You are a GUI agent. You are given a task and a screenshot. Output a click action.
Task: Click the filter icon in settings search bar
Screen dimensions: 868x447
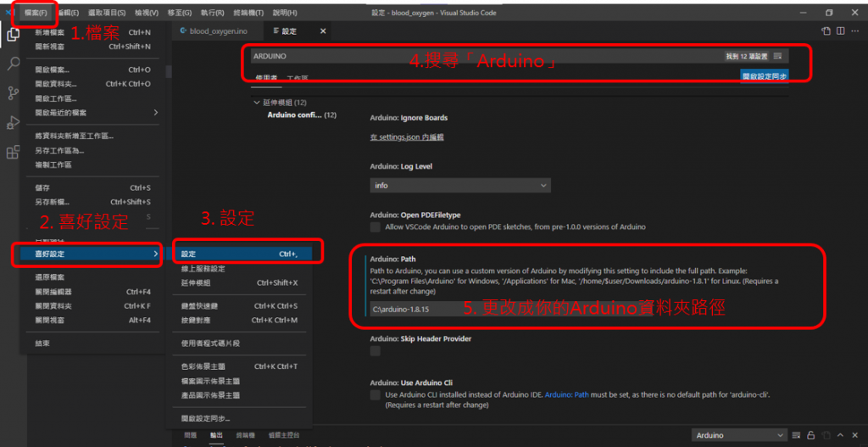click(778, 56)
